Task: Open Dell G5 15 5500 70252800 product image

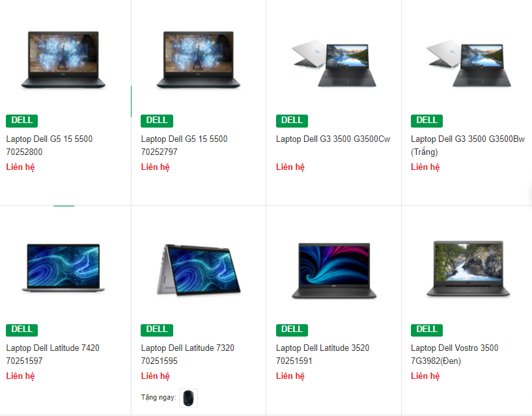Action: click(x=63, y=60)
